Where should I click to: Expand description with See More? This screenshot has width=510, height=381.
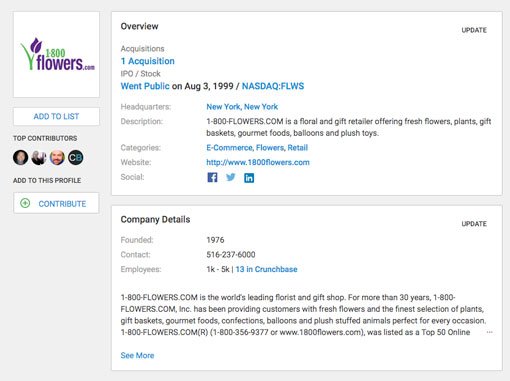pos(137,355)
